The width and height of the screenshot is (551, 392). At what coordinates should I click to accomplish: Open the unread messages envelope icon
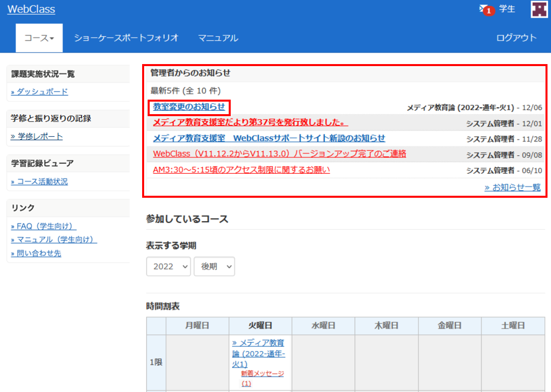click(486, 10)
